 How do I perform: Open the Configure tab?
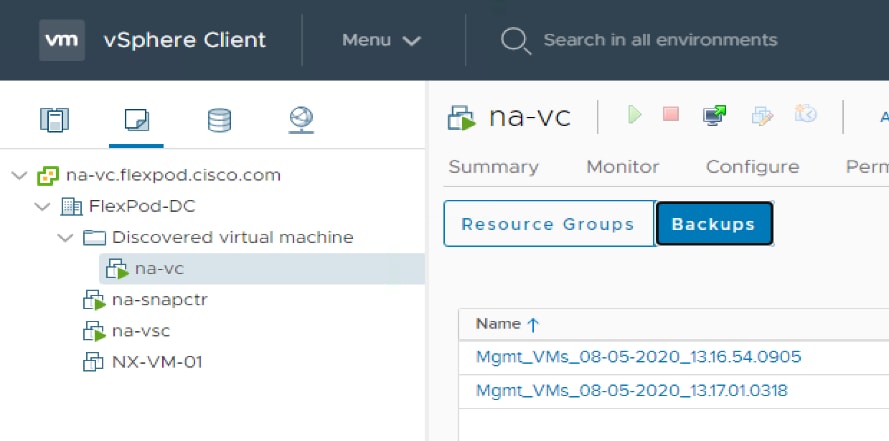[752, 167]
